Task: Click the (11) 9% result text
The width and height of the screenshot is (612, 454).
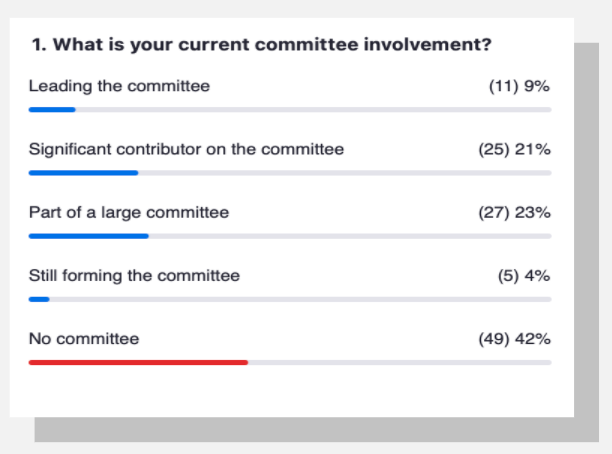Action: tap(519, 86)
